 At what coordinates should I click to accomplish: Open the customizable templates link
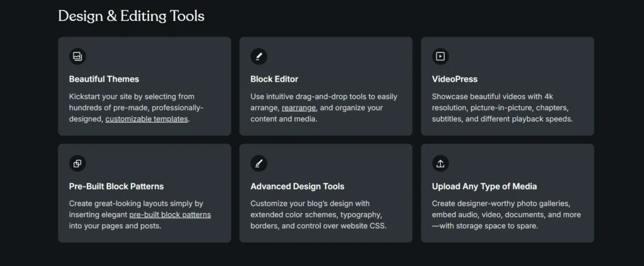(147, 119)
